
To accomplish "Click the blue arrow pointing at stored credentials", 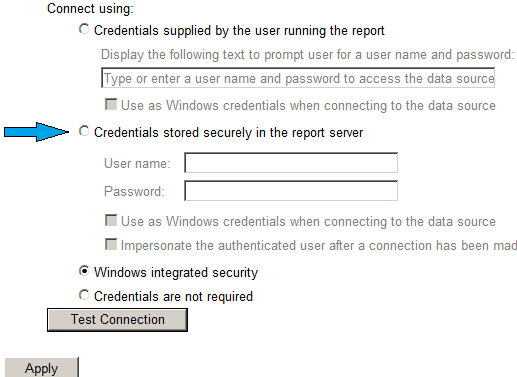I will click(x=36, y=132).
